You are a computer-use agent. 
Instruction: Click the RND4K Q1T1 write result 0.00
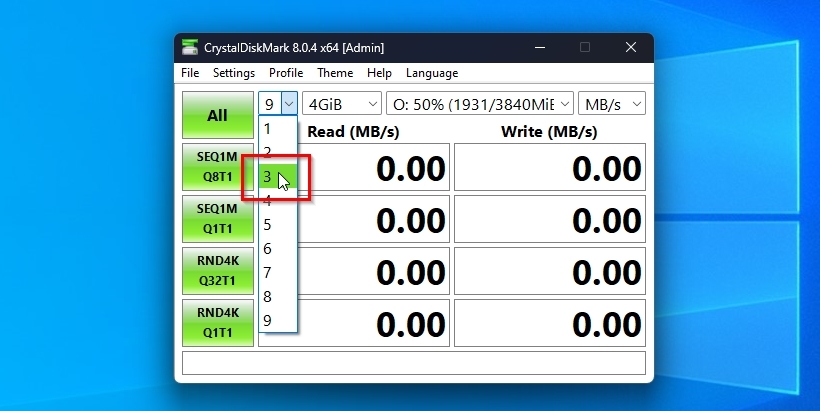550,323
